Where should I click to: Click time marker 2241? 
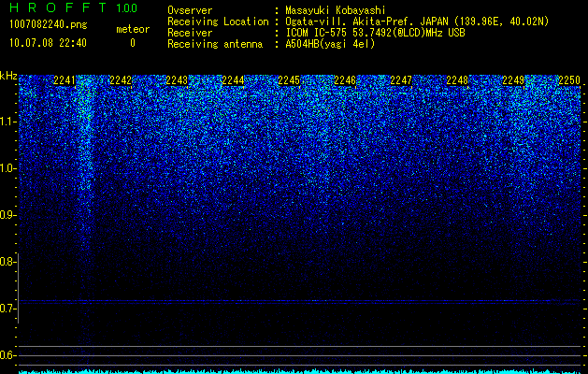click(x=65, y=80)
